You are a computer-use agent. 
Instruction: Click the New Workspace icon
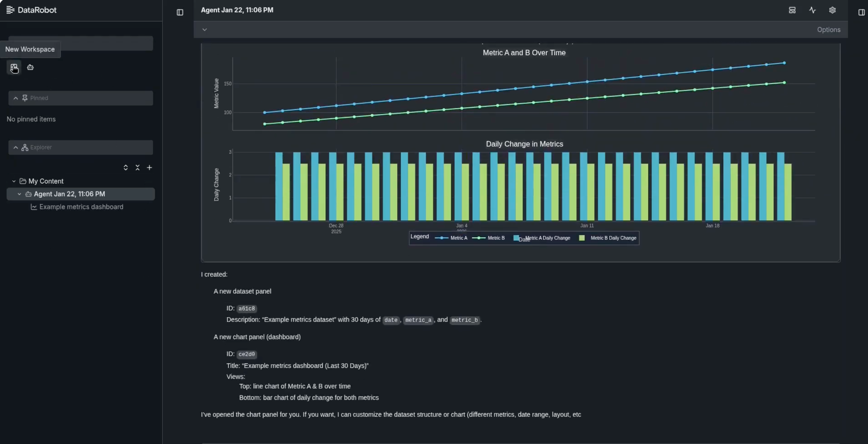tap(14, 67)
